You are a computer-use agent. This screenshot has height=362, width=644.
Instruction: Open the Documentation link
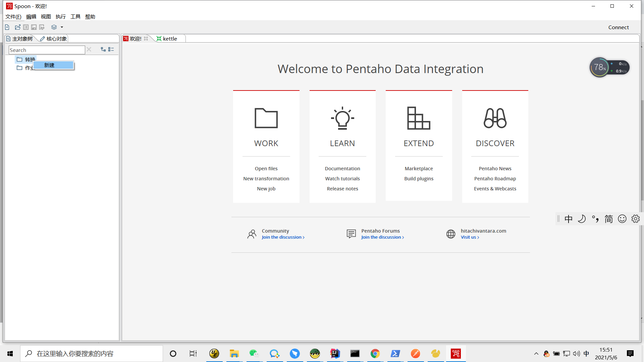click(x=342, y=169)
